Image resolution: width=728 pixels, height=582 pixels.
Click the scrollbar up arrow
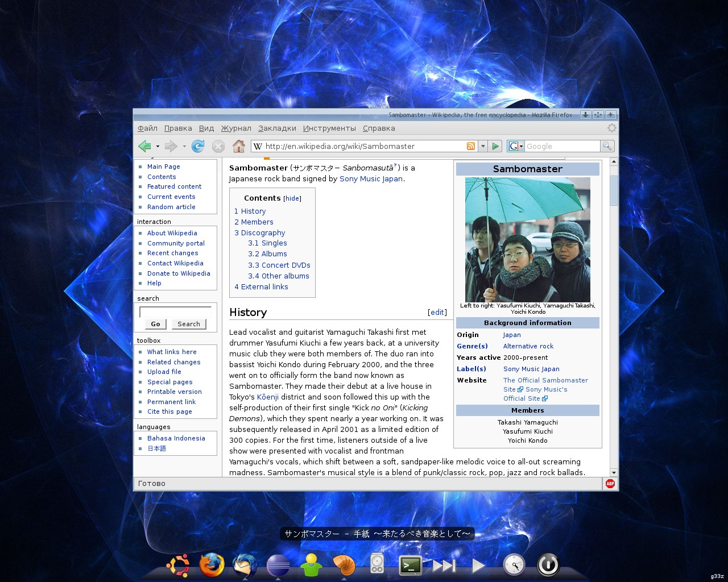coord(614,162)
